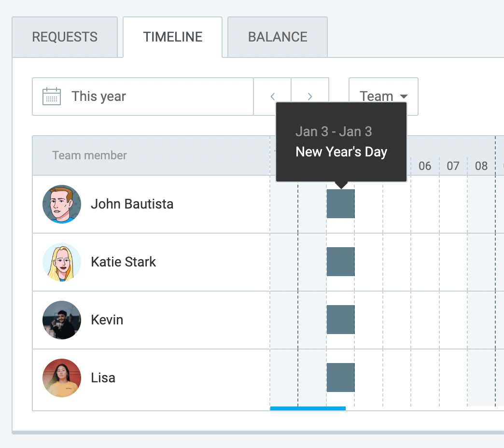This screenshot has height=448, width=504.
Task: Select John Bautista's New Year's Day leave block
Action: 341,204
